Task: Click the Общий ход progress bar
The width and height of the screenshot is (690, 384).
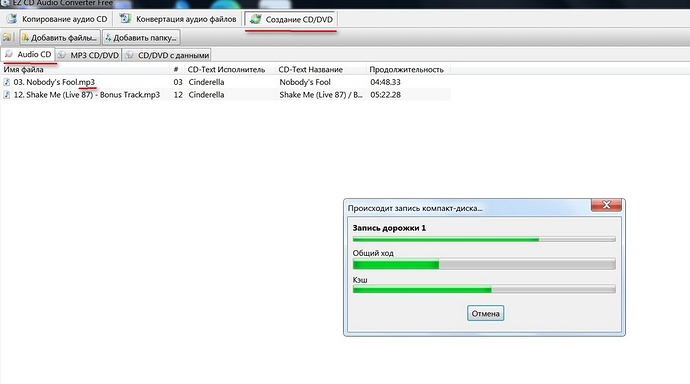Action: click(484, 264)
